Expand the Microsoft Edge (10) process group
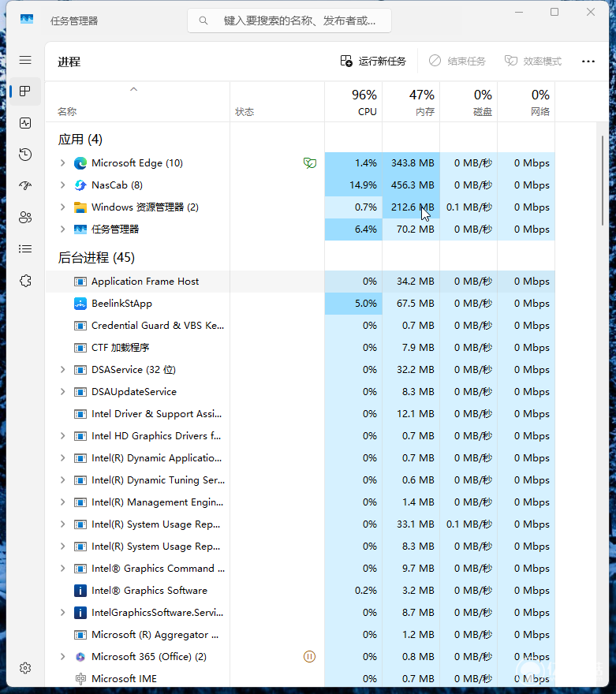616x694 pixels. [x=63, y=163]
